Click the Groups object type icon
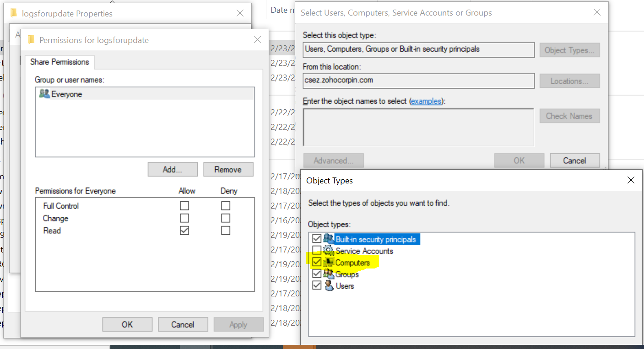Viewport: 644px width, 349px height. (329, 274)
